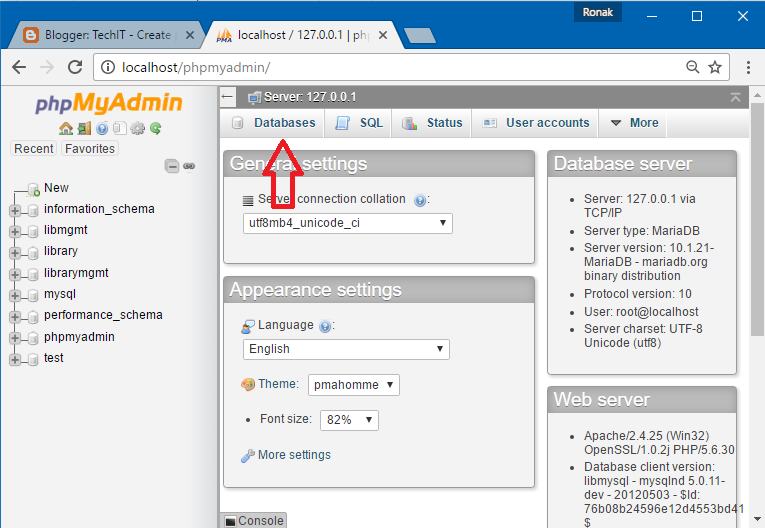Viewport: 765px width, 528px height.
Task: Open navigation panel settings gear icon
Action: (x=138, y=128)
